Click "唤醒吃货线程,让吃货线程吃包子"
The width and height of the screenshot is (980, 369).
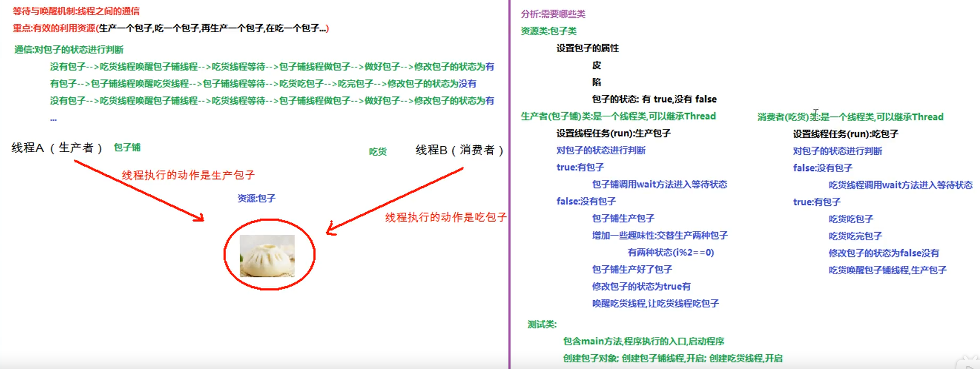655,304
